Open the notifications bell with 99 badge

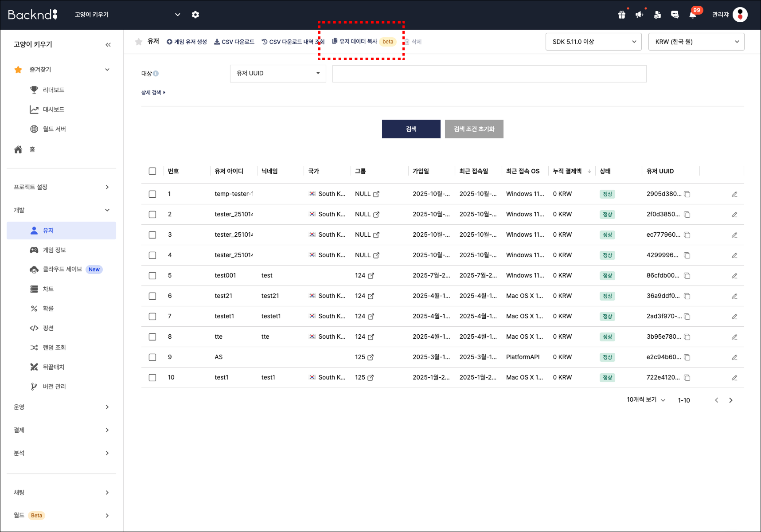pyautogui.click(x=692, y=15)
